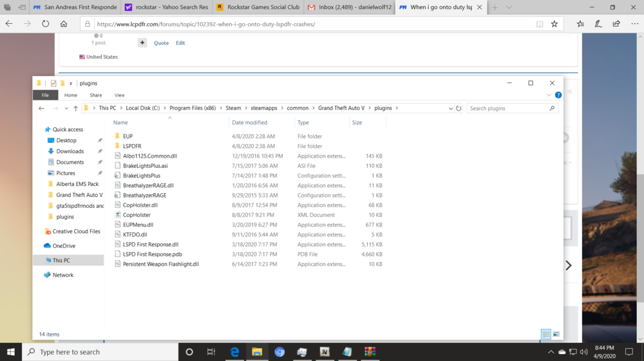
Task: Open a new browser tab
Action: pyautogui.click(x=495, y=7)
